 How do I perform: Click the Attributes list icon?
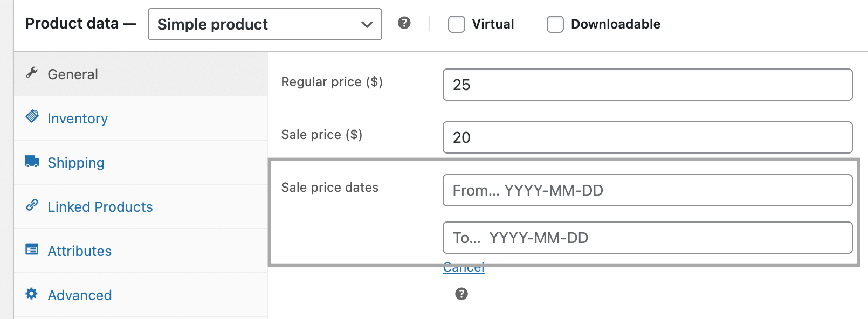[x=32, y=249]
